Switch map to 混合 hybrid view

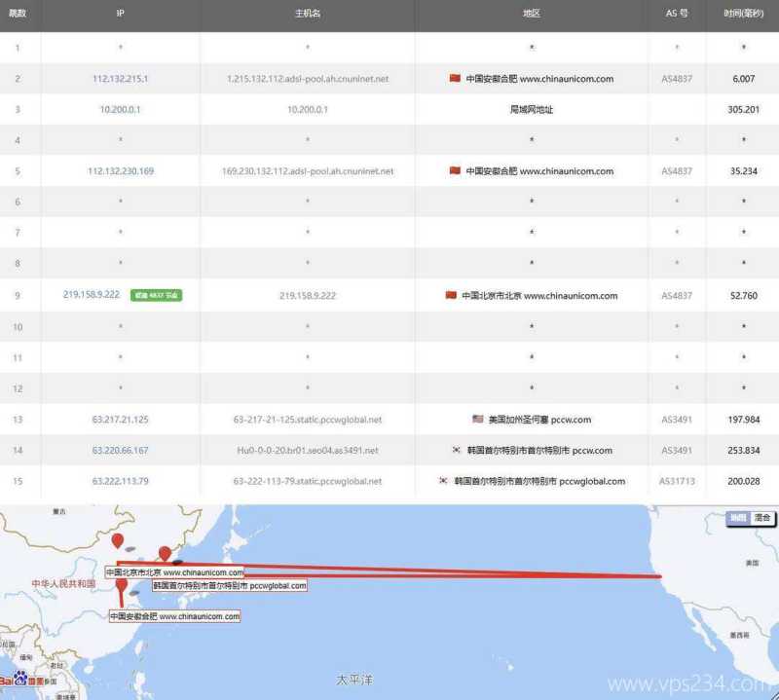pyautogui.click(x=762, y=518)
